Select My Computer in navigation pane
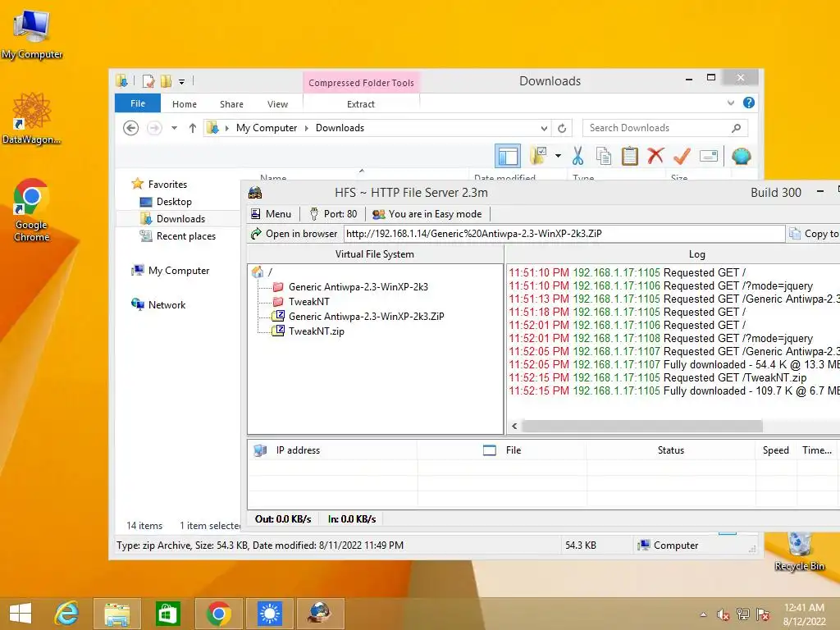Image resolution: width=840 pixels, height=630 pixels. point(179,271)
